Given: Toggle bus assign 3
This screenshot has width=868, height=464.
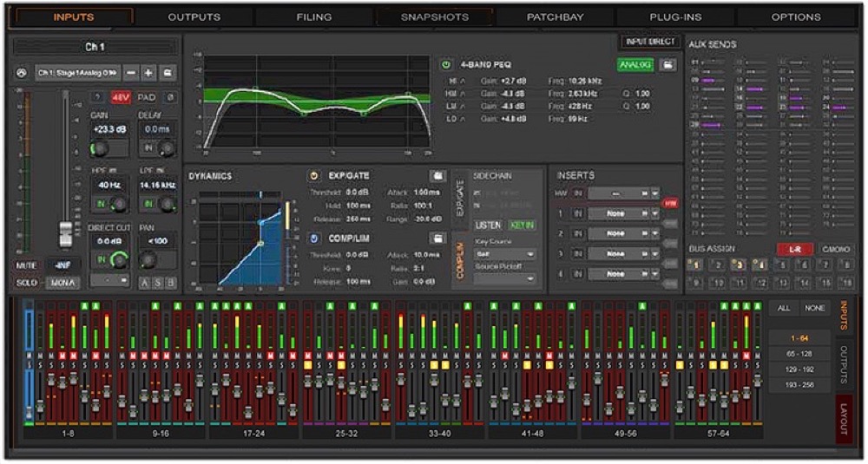Looking at the screenshot, I should click(739, 265).
